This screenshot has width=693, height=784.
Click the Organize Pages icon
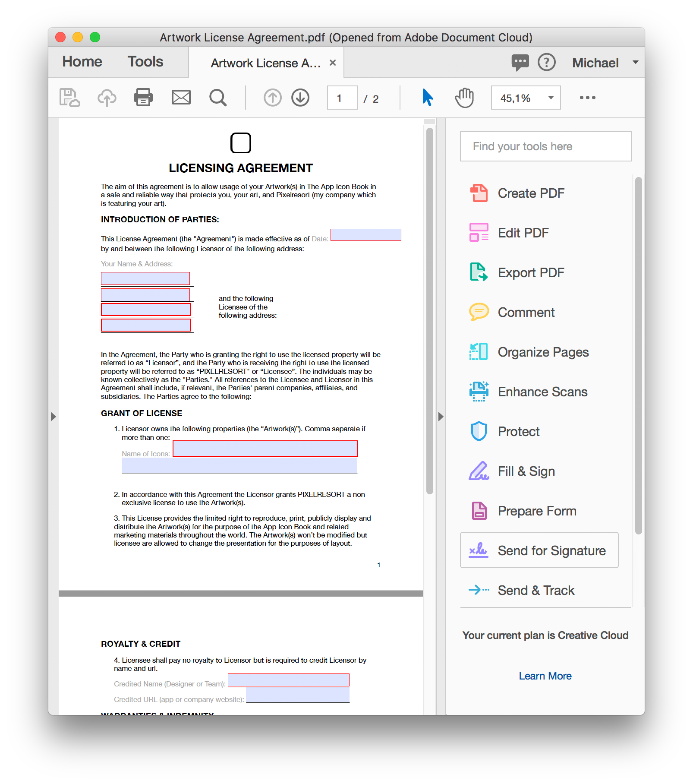pyautogui.click(x=479, y=352)
